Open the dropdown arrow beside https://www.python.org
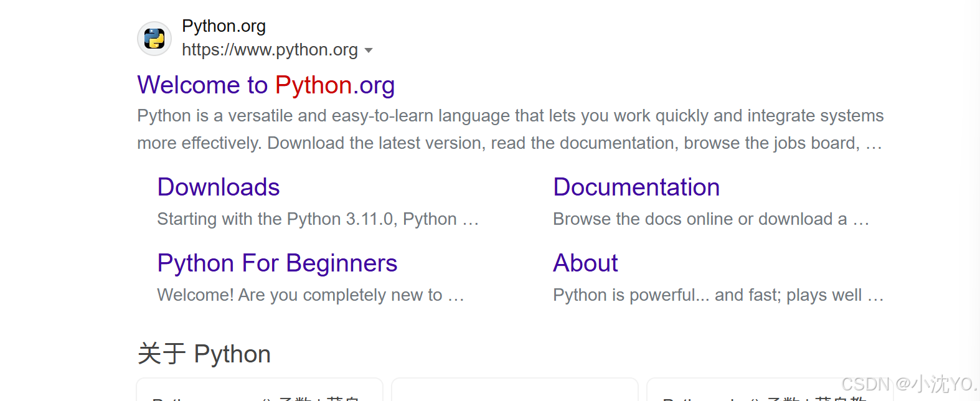This screenshot has width=980, height=401. click(369, 50)
